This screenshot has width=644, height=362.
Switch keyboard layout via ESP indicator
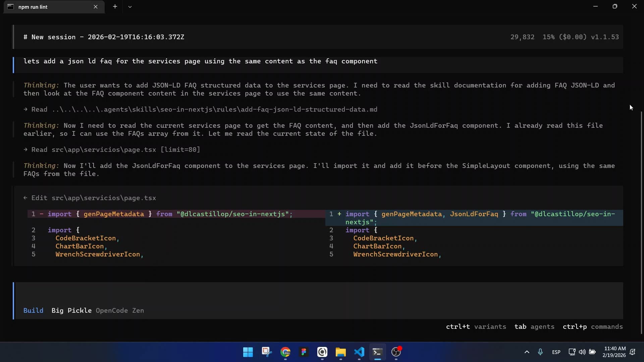556,352
